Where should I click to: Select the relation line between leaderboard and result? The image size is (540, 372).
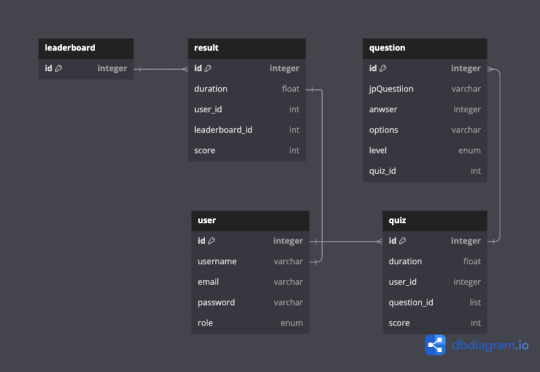point(161,69)
